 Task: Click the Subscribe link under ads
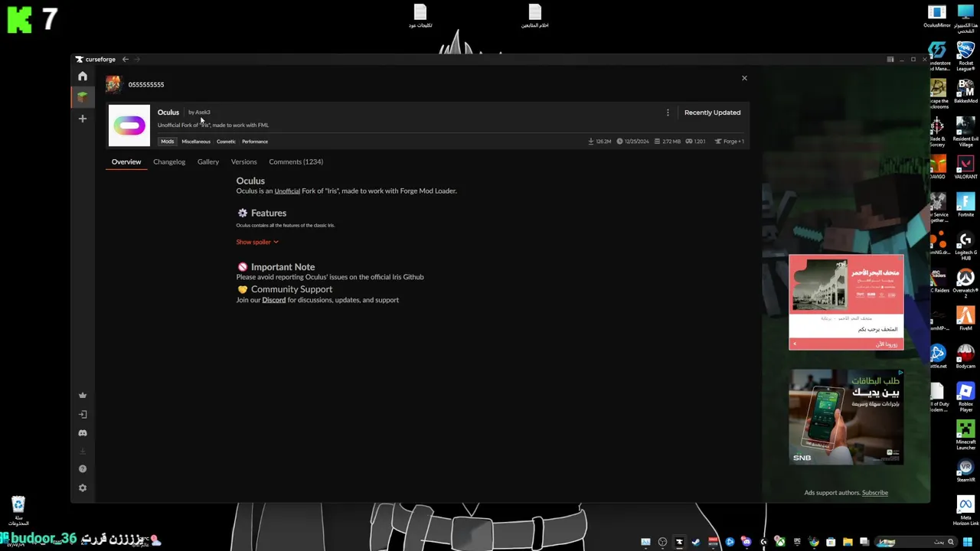pos(875,493)
